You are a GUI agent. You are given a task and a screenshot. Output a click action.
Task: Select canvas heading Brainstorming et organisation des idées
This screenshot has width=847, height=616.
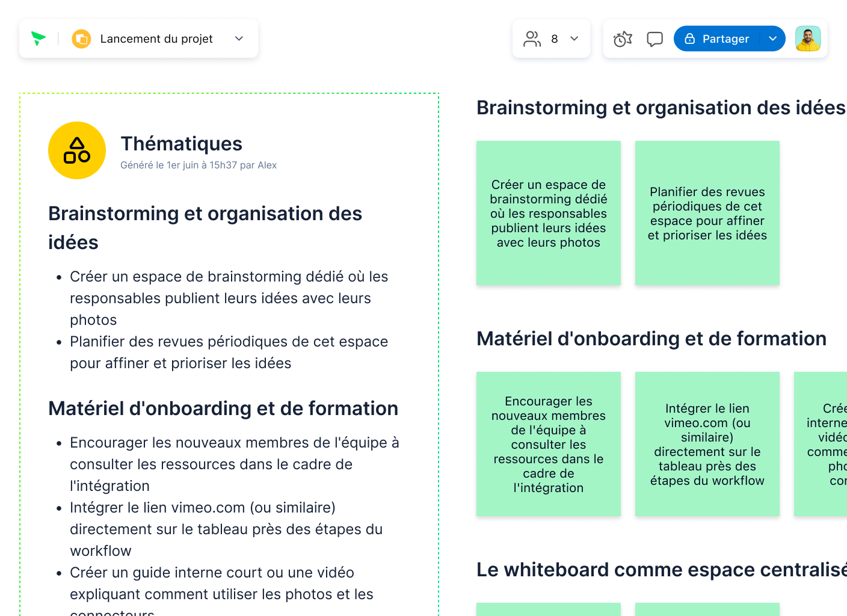661,108
